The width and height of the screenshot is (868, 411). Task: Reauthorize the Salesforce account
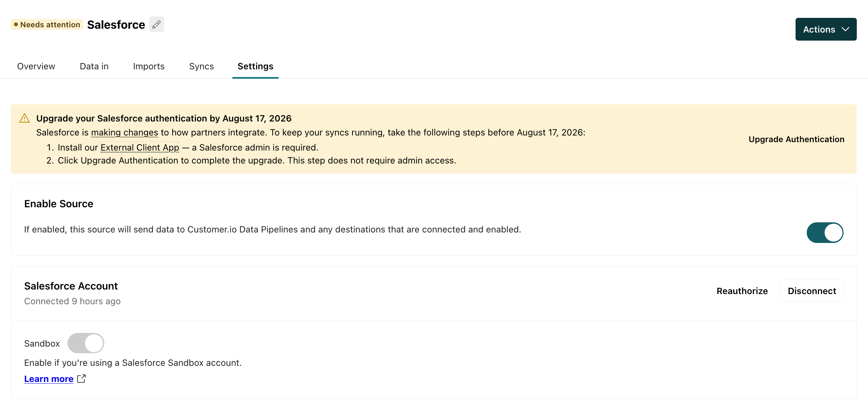(x=742, y=291)
